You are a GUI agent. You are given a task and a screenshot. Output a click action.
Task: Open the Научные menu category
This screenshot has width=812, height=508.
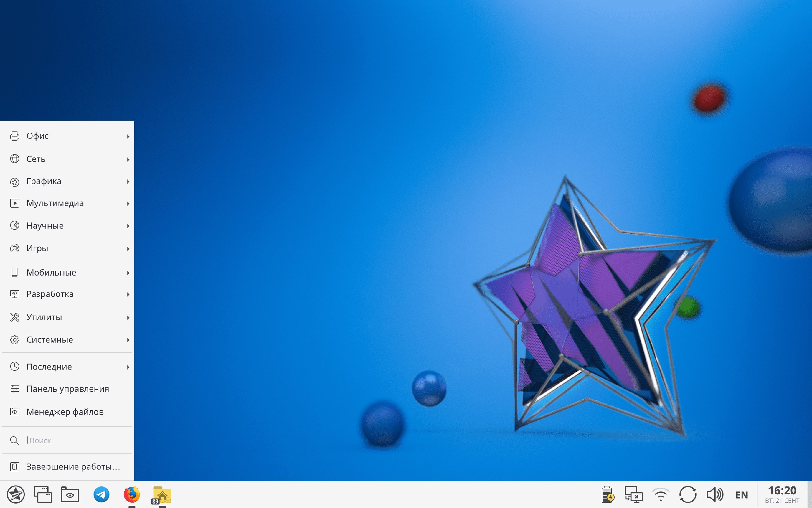click(x=67, y=226)
